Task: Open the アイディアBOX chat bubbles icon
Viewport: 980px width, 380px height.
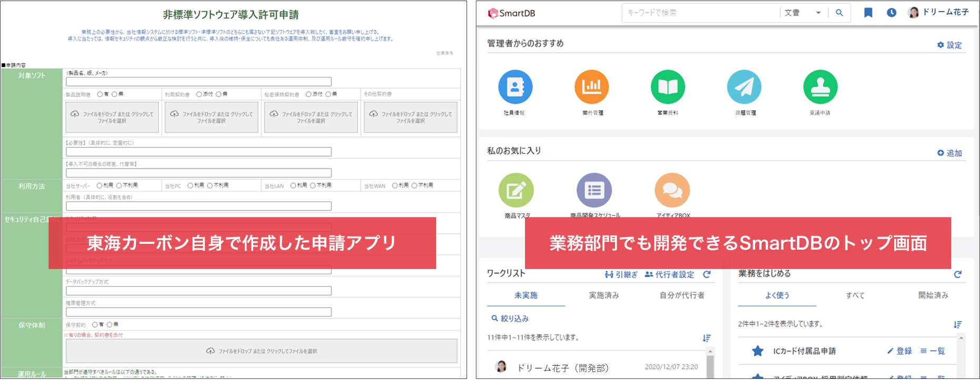Action: click(672, 190)
